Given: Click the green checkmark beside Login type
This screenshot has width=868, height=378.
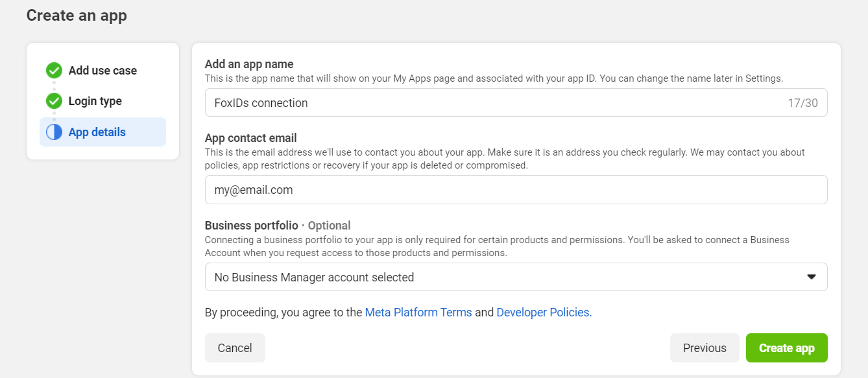Looking at the screenshot, I should click(54, 101).
